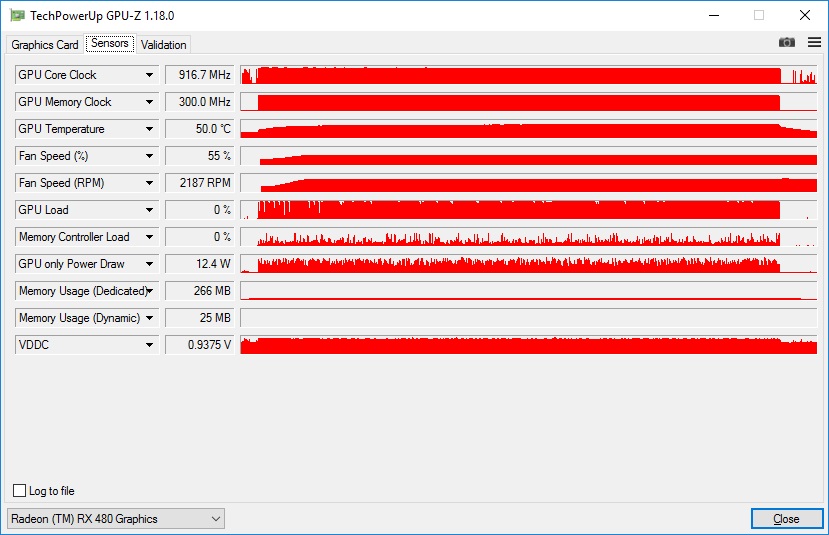This screenshot has width=829, height=535.
Task: Minimize the GPU-Z window
Action: [714, 15]
